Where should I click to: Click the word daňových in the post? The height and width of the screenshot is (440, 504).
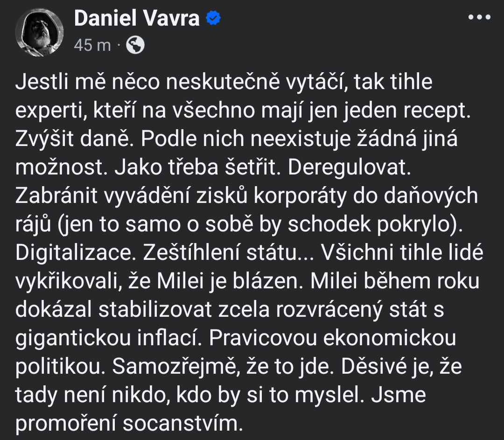pyautogui.click(x=431, y=196)
